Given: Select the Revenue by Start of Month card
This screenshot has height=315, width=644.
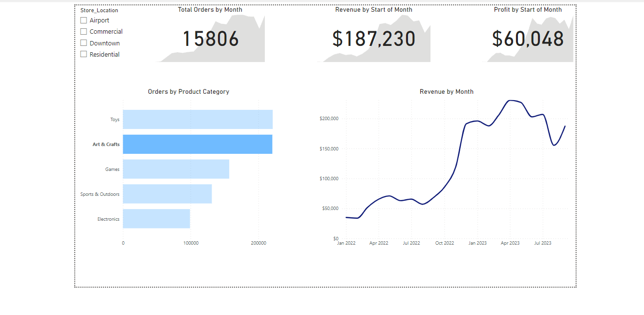Looking at the screenshot, I should coord(373,38).
